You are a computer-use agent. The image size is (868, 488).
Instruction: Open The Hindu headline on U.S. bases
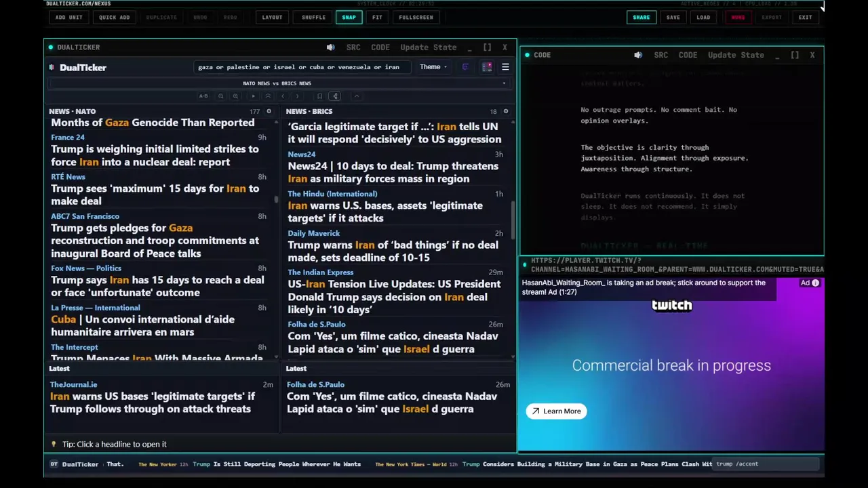point(385,211)
